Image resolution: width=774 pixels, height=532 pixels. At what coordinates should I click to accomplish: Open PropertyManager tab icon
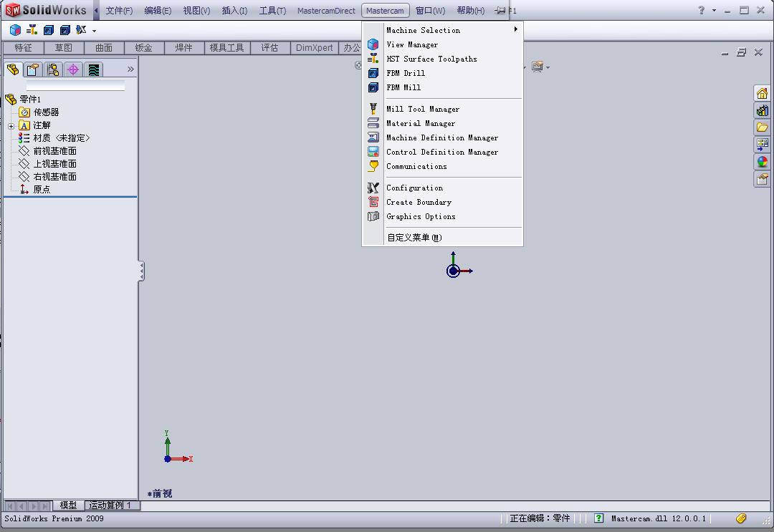click(x=33, y=69)
